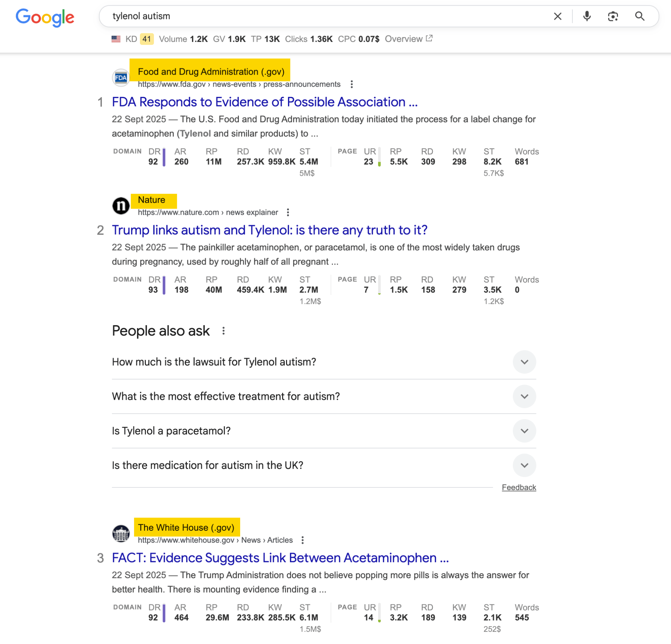Click the magnifying glass search button
This screenshot has width=671, height=644.
[640, 16]
